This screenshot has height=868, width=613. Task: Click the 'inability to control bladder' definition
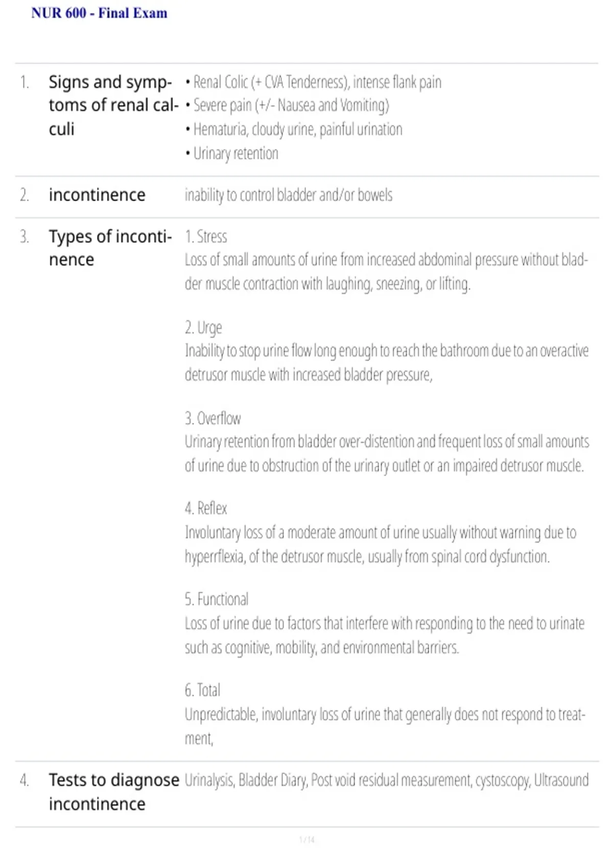pos(289,195)
